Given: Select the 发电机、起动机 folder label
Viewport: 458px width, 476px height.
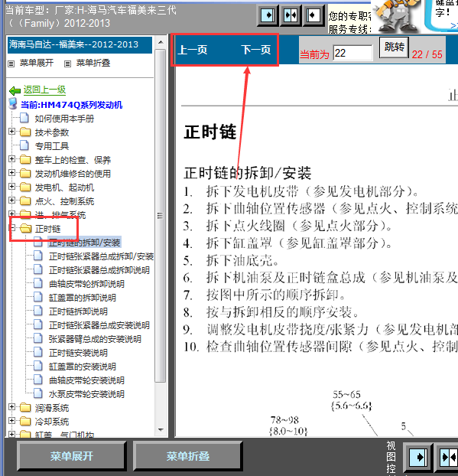Looking at the screenshot, I should click(x=64, y=187).
